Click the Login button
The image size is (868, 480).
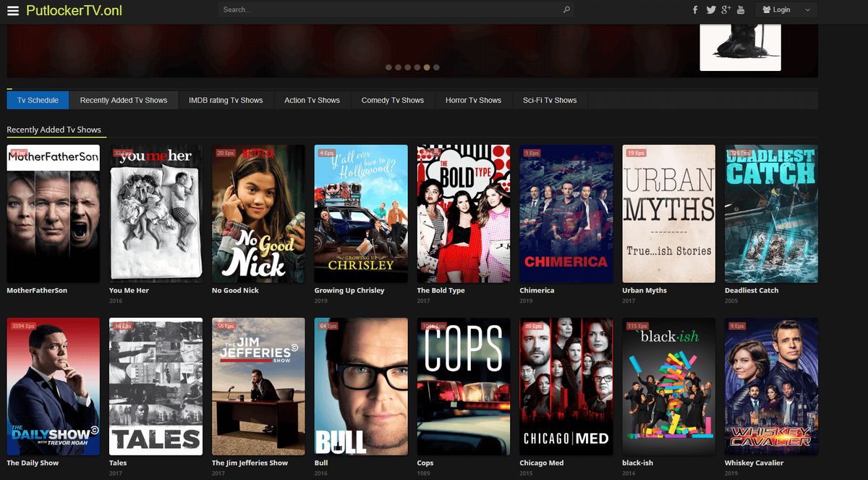tap(777, 10)
